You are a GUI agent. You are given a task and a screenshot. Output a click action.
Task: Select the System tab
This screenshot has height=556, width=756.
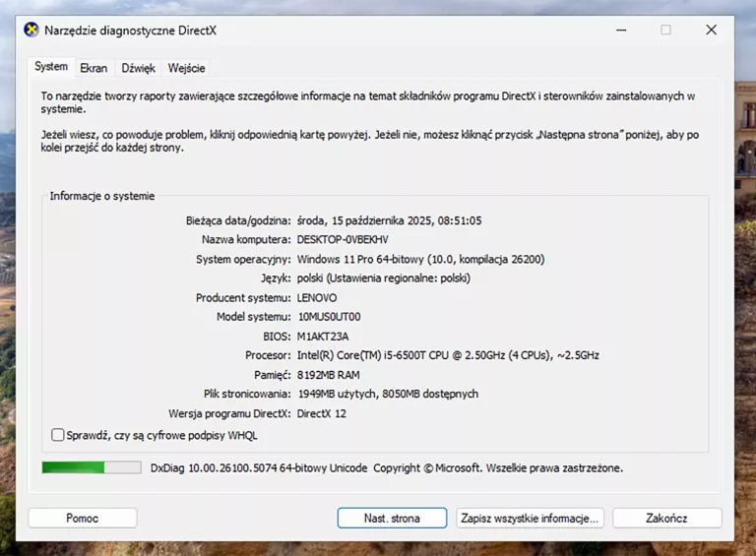[x=51, y=67]
